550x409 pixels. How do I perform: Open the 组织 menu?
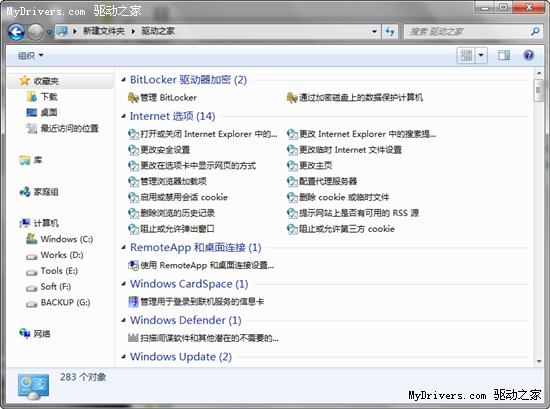tap(31, 55)
